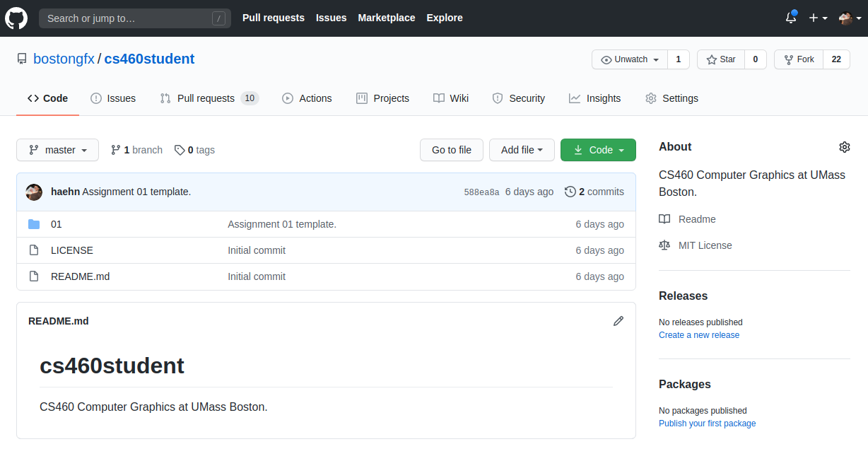Click the README.md box header title
868x461 pixels.
click(x=59, y=321)
